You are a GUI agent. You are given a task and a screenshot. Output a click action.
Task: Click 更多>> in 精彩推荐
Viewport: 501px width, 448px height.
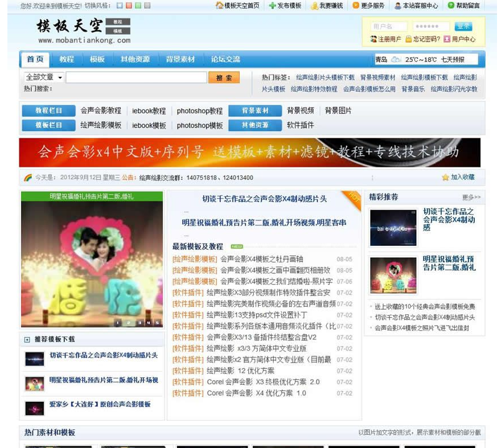pyautogui.click(x=471, y=197)
